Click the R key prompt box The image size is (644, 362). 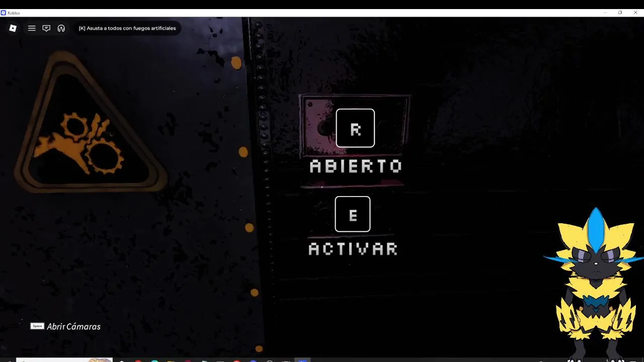[x=355, y=128]
